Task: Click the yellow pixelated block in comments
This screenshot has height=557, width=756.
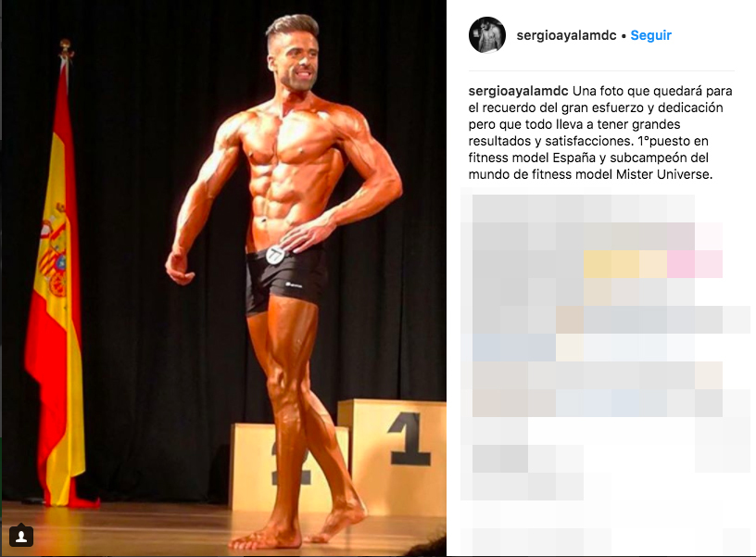Action: pyautogui.click(x=625, y=264)
